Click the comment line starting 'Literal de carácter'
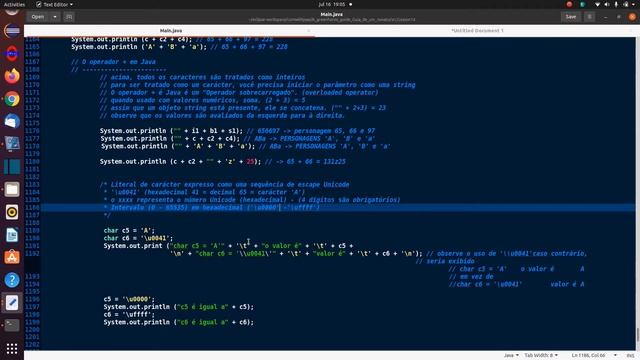Image resolution: width=640 pixels, height=360 pixels. 224,184
